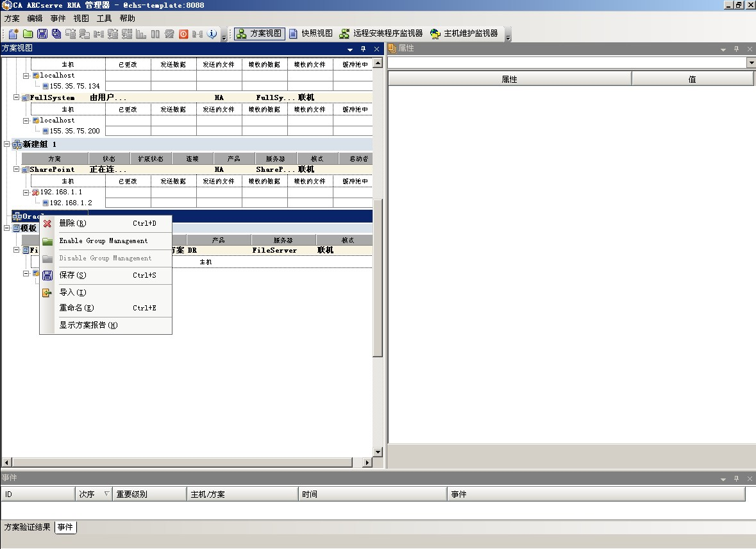
Task: Click the green folder toolbar icon
Action: pos(28,34)
